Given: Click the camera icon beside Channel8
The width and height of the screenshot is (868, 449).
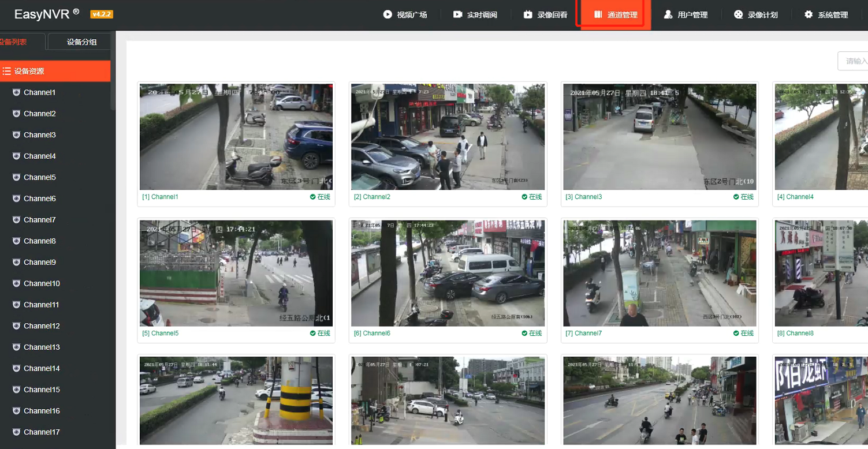Looking at the screenshot, I should click(x=16, y=241).
